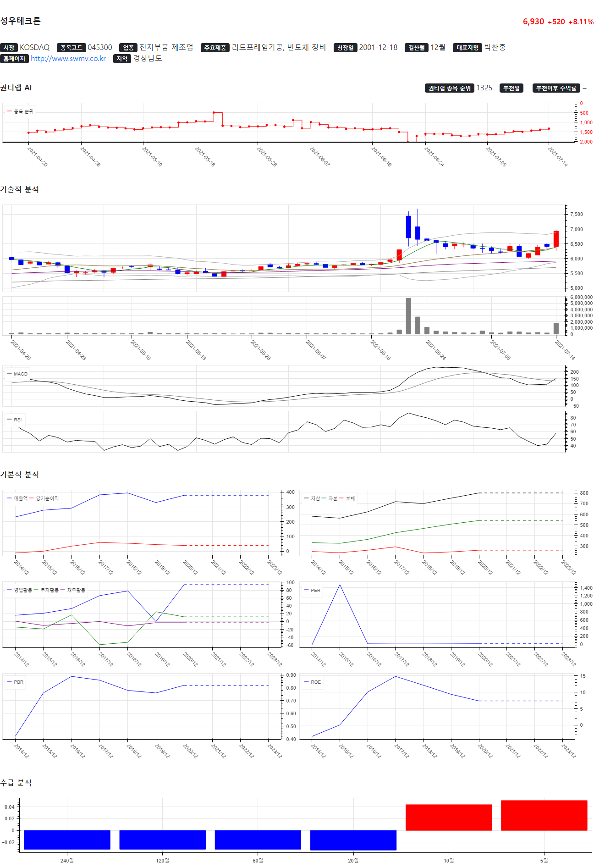Select the representative name 박찬홍
The height and width of the screenshot is (868, 594).
pyautogui.click(x=495, y=48)
